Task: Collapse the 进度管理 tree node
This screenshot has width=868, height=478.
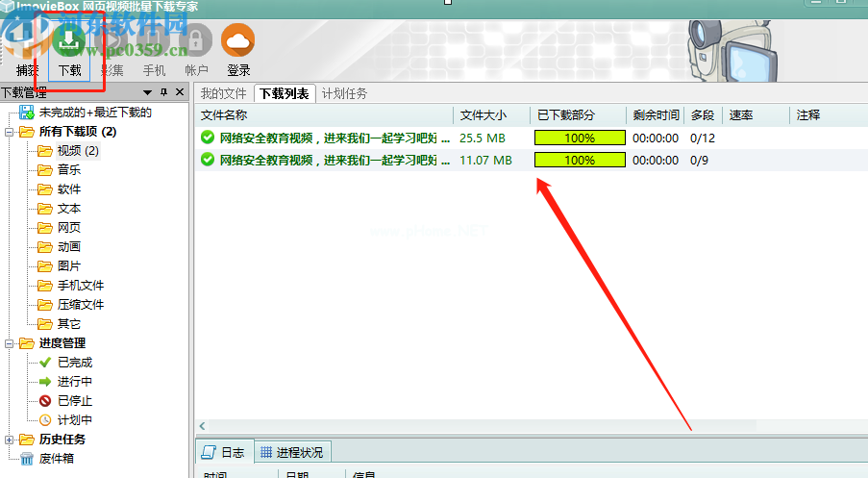Action: pos(9,343)
